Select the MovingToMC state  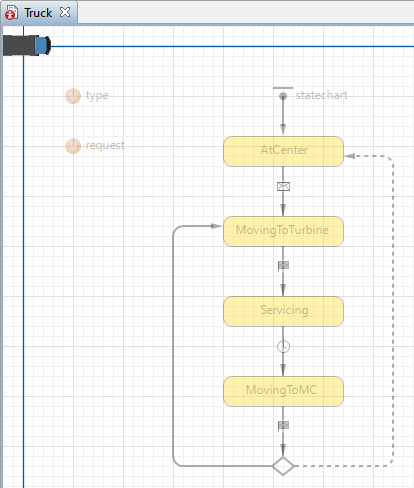click(x=283, y=391)
